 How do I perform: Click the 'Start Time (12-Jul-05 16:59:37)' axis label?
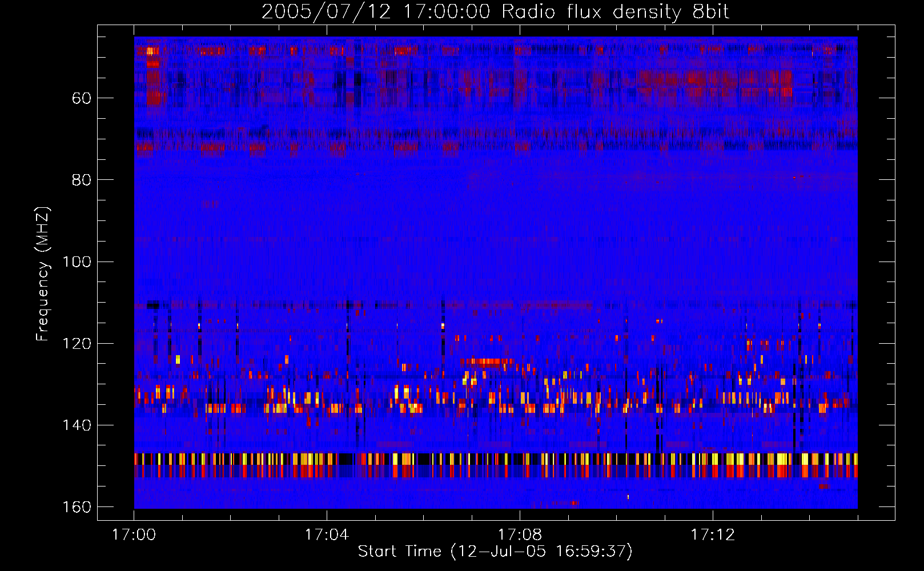(495, 552)
